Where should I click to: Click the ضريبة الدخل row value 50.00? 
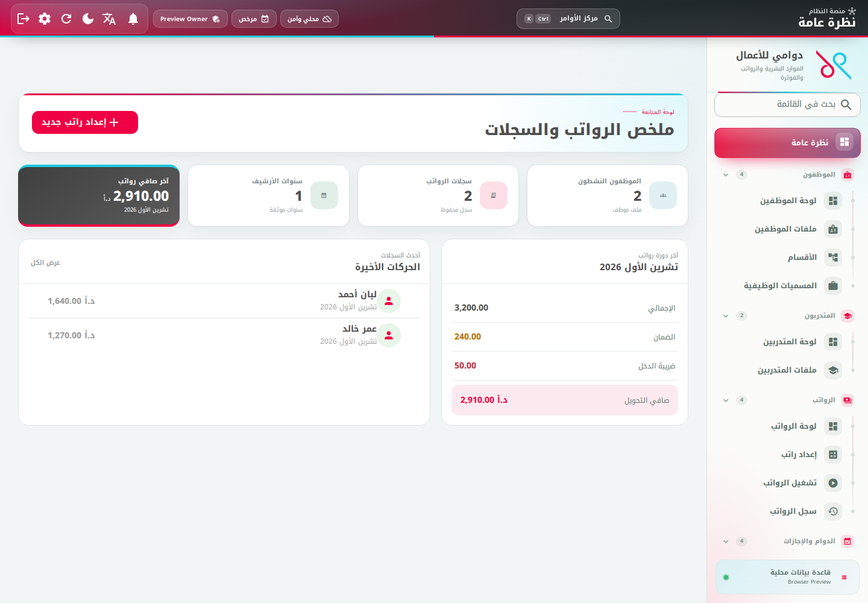tap(465, 366)
